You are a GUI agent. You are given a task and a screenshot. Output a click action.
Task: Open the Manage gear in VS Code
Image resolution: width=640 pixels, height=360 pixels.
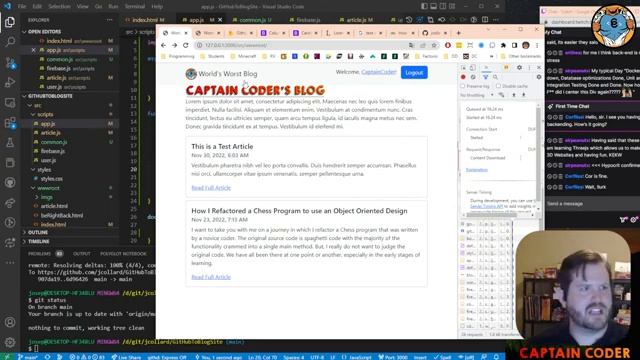(x=10, y=342)
